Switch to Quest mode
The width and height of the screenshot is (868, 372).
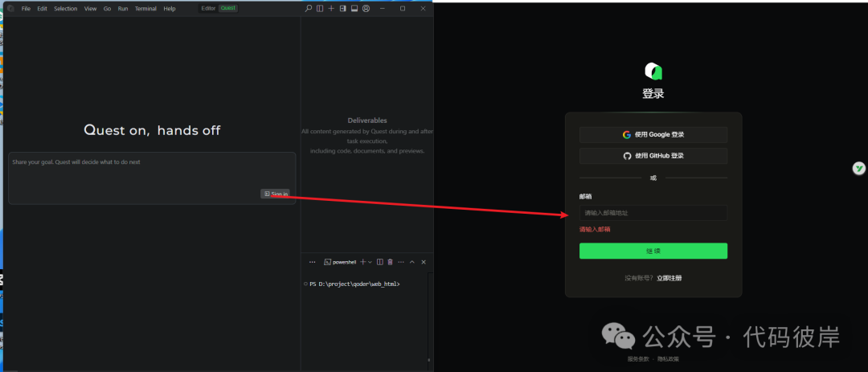point(228,8)
